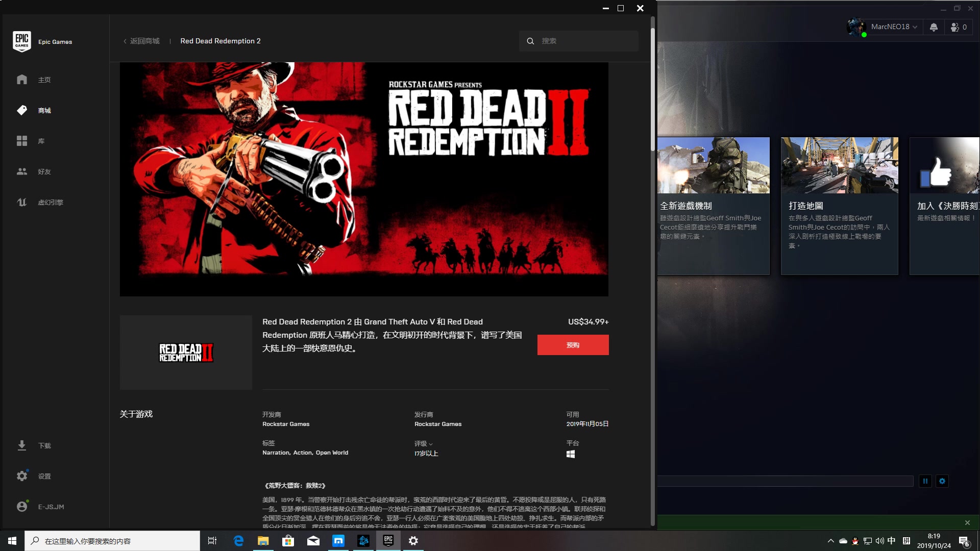Open Task View on the taskbar
The width and height of the screenshot is (980, 551).
click(212, 541)
